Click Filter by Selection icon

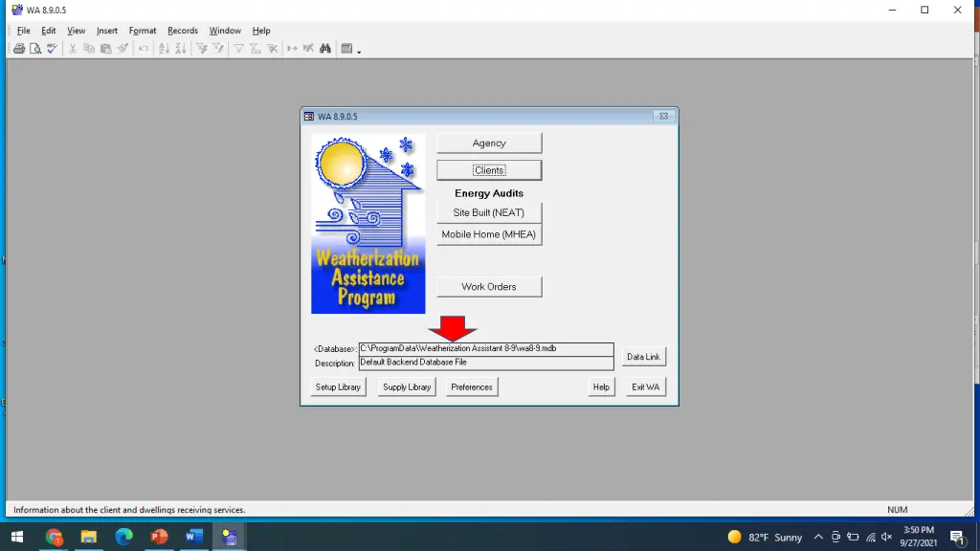[201, 48]
